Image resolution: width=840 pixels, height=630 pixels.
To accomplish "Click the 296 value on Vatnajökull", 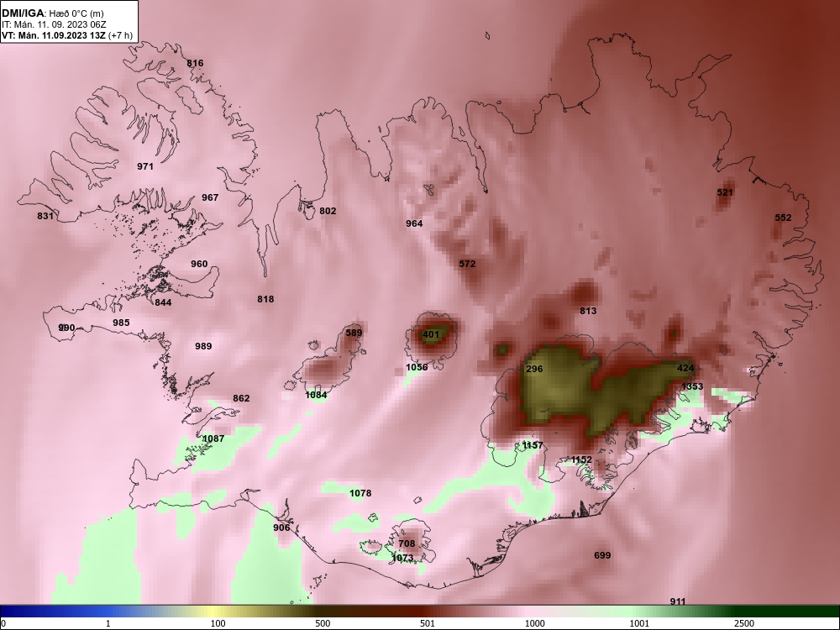I will (534, 369).
